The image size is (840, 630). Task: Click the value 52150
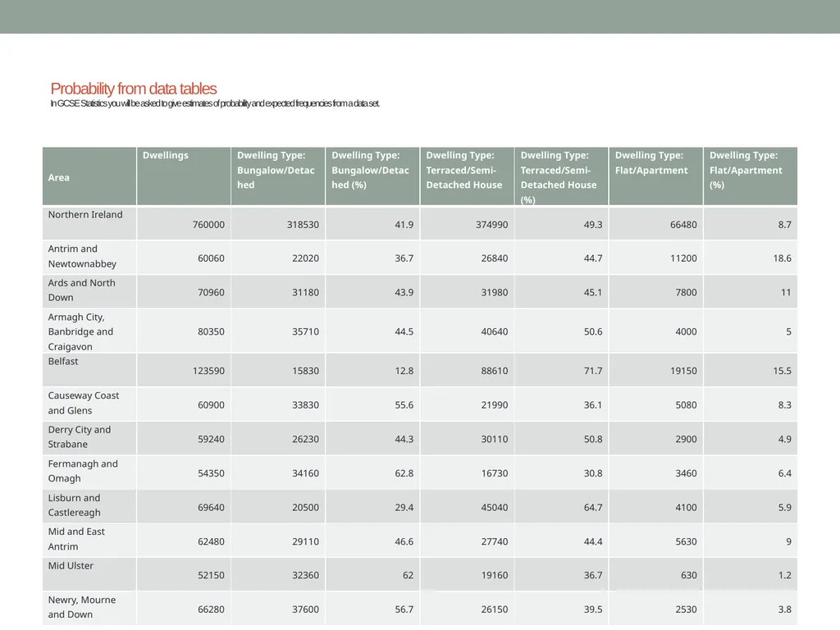[211, 575]
